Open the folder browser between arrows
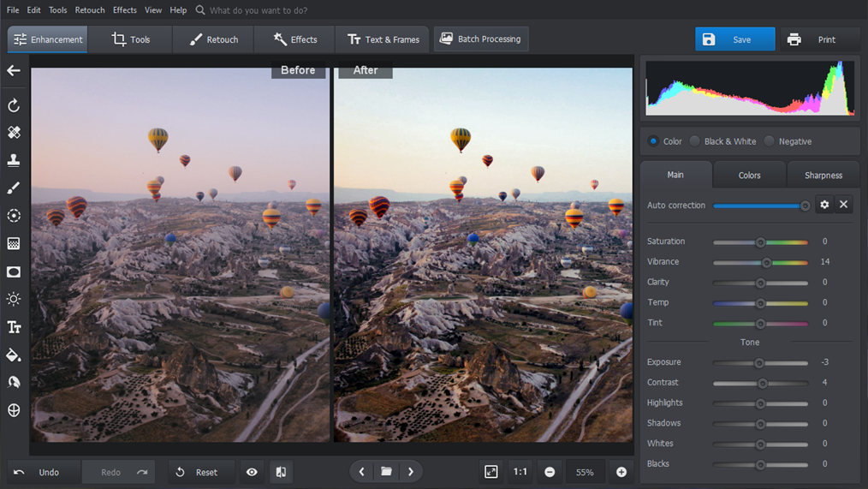This screenshot has height=489, width=868. tap(386, 472)
